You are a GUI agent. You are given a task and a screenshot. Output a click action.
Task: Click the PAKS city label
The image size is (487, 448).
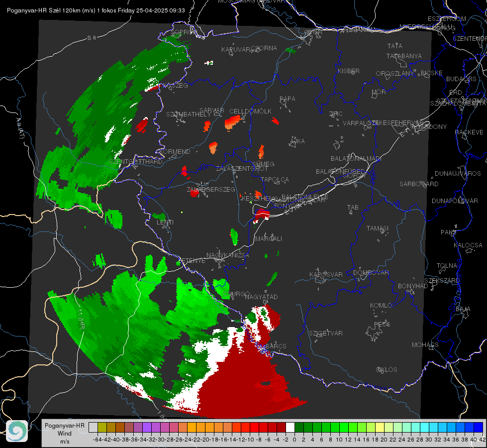[x=449, y=232]
